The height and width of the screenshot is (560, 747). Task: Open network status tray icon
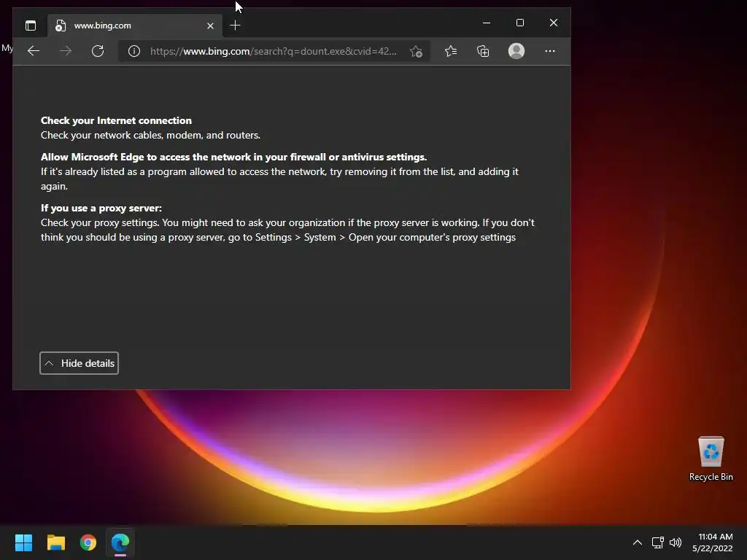pos(658,542)
